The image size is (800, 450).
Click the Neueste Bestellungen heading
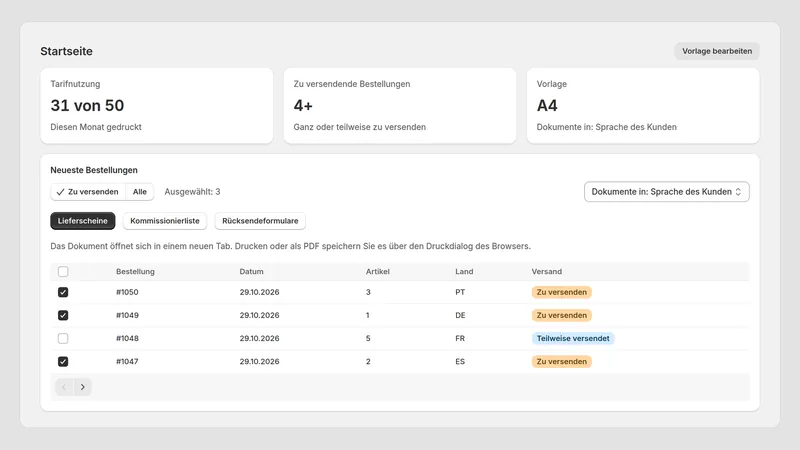pyautogui.click(x=94, y=170)
